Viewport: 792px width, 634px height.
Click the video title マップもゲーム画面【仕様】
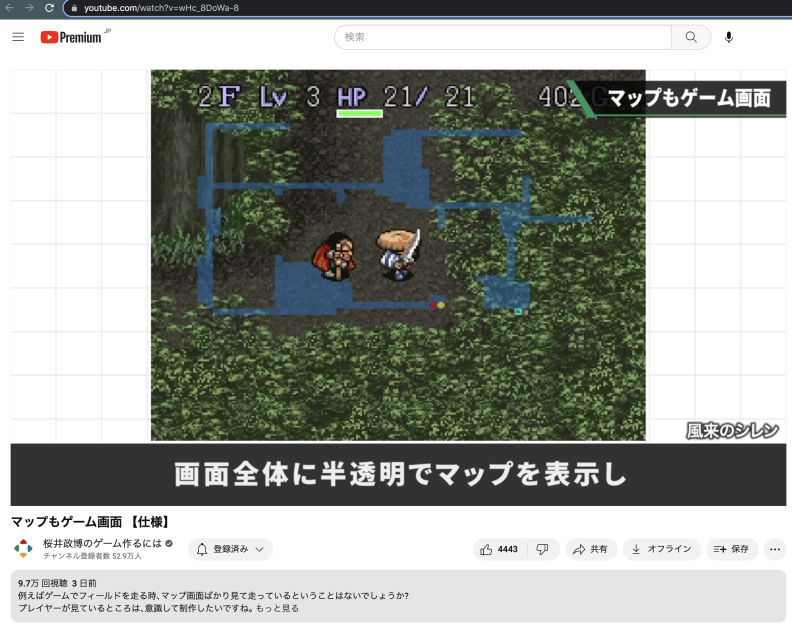[x=91, y=521]
